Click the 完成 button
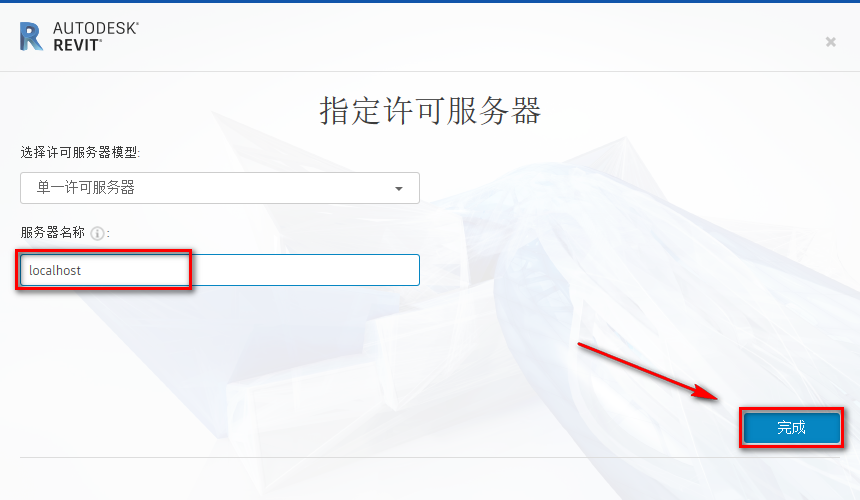Viewport: 860px width, 500px height. (x=791, y=428)
